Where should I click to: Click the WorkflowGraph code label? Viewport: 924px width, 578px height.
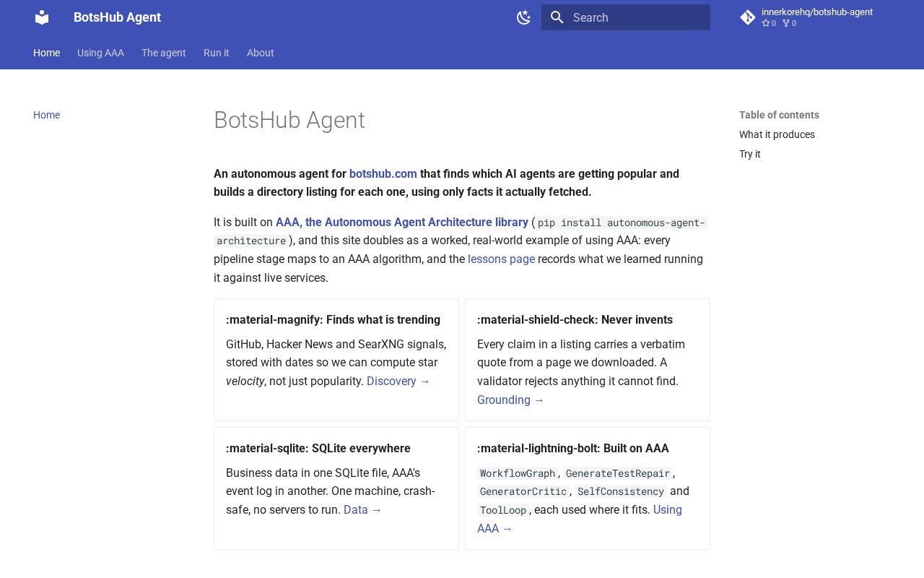pos(518,473)
